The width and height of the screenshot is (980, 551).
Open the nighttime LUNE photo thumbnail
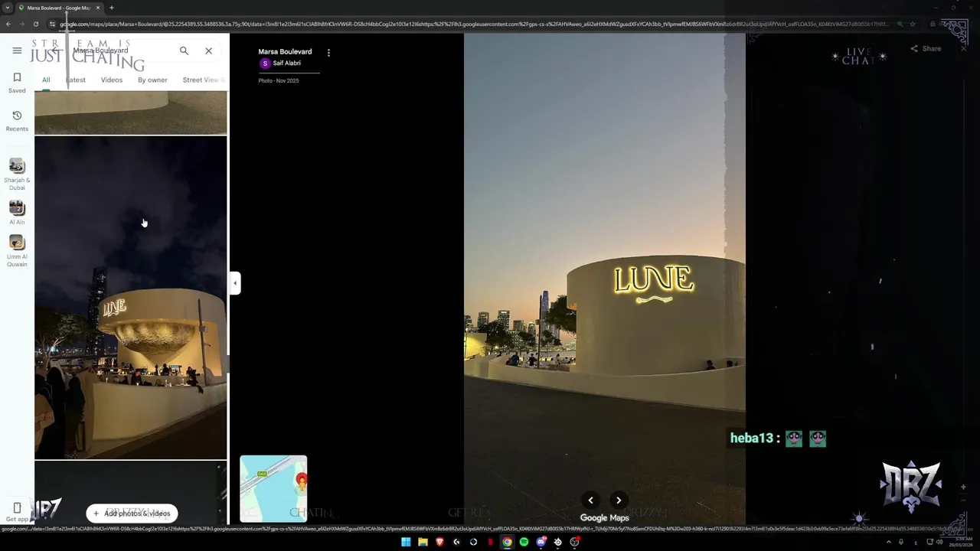tap(130, 298)
